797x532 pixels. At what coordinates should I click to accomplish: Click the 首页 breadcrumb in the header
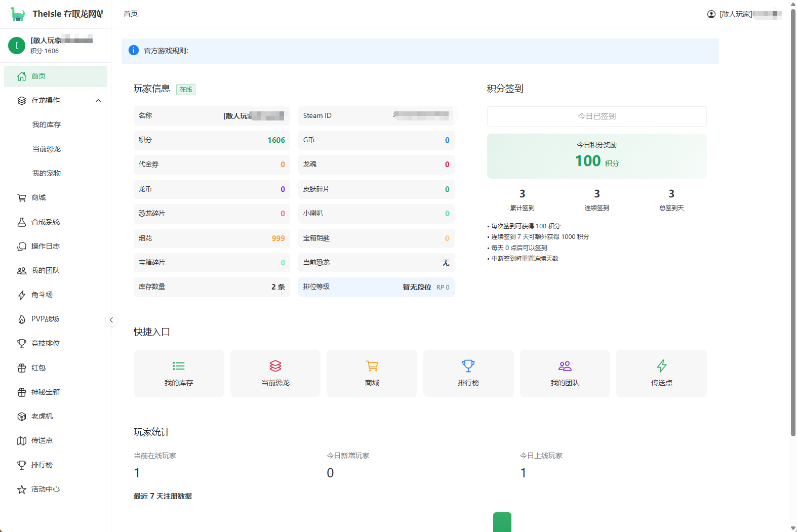click(131, 14)
